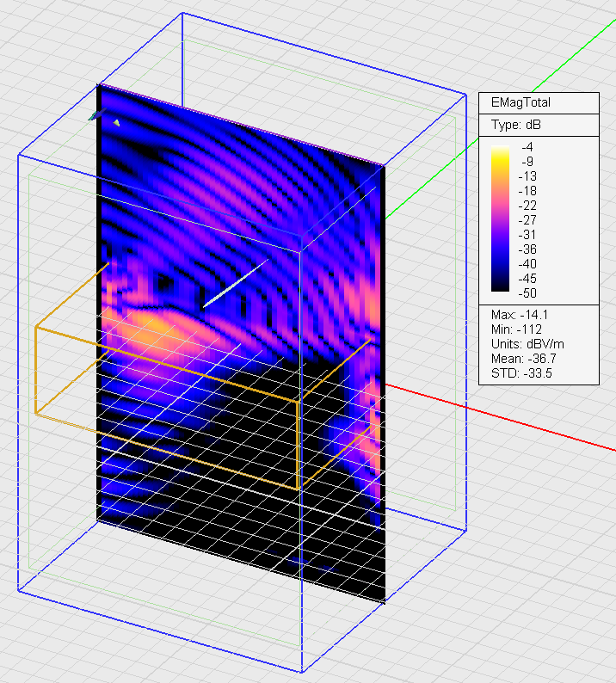This screenshot has width=616, height=683.
Task: Click the -50 legend scale value
Action: point(530,294)
